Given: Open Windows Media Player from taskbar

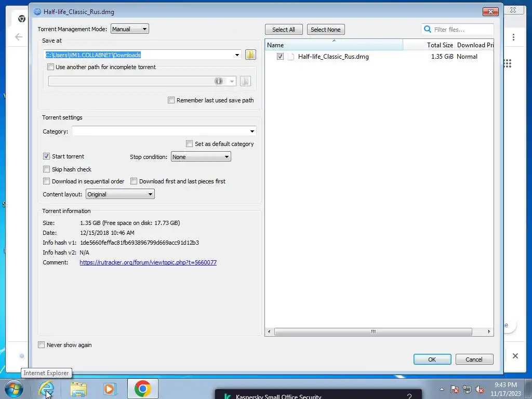Looking at the screenshot, I should click(x=110, y=389).
